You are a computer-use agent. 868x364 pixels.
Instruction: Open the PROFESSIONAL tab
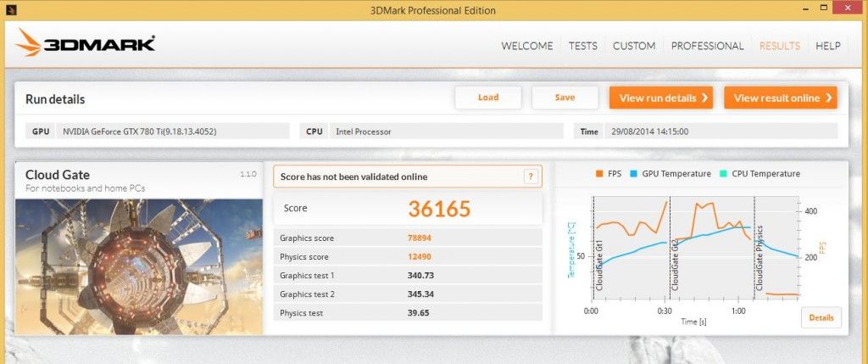[707, 46]
